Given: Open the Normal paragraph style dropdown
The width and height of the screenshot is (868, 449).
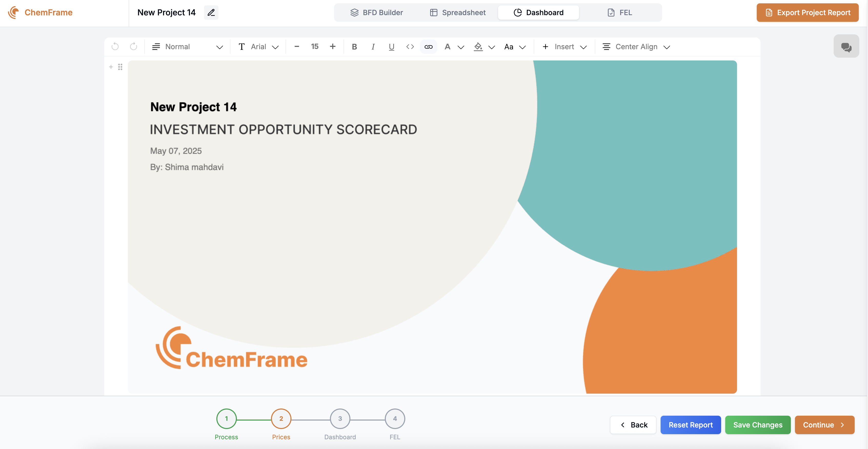Looking at the screenshot, I should click(187, 46).
